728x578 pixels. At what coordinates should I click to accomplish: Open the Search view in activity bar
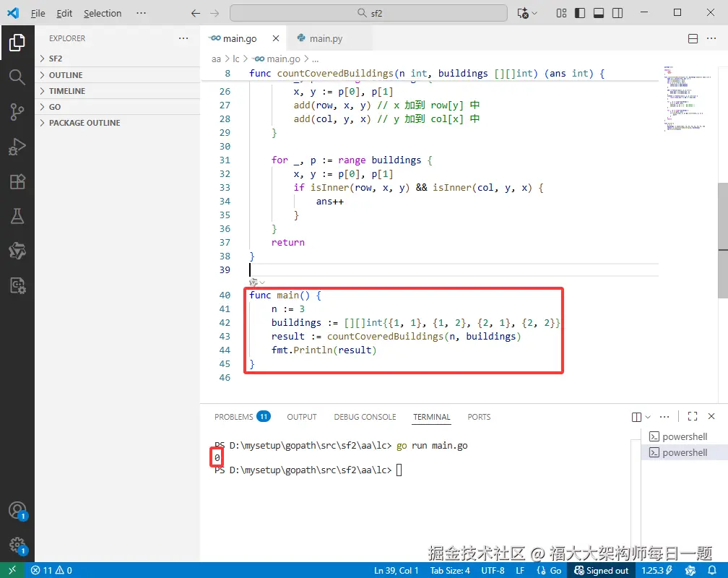tap(17, 77)
